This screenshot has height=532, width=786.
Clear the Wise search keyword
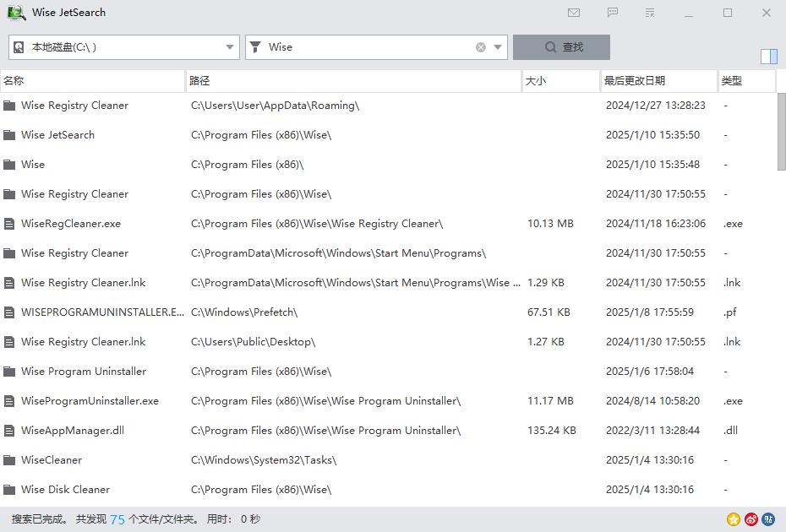pyautogui.click(x=481, y=47)
